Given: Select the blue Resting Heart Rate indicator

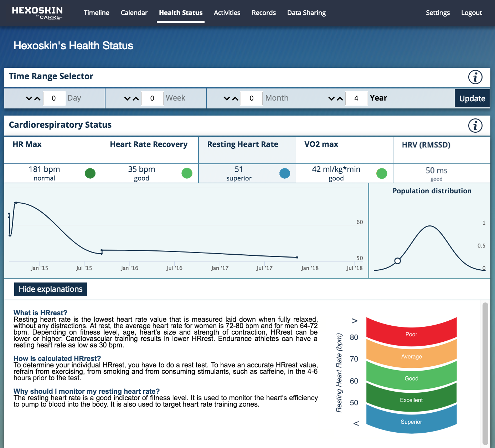Looking at the screenshot, I should coord(285,173).
